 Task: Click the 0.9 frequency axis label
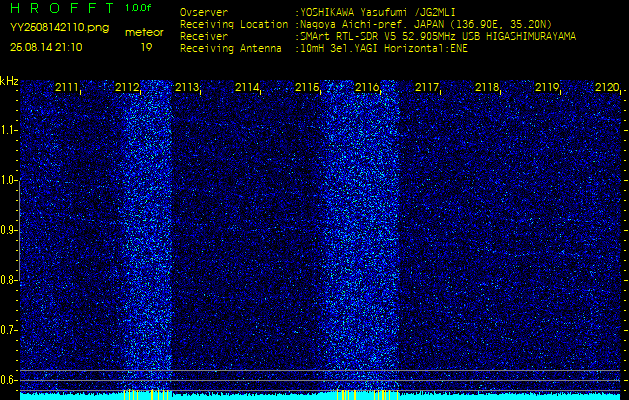click(8, 230)
